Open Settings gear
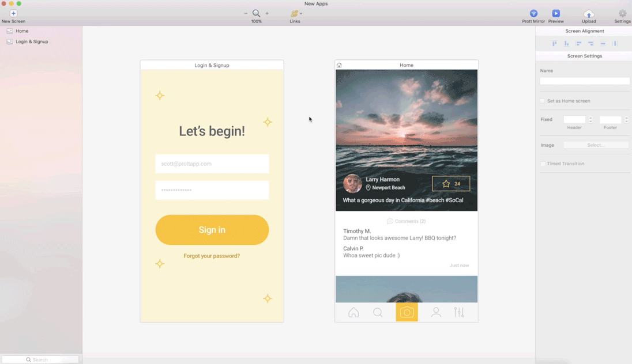This screenshot has width=632, height=364. click(622, 13)
